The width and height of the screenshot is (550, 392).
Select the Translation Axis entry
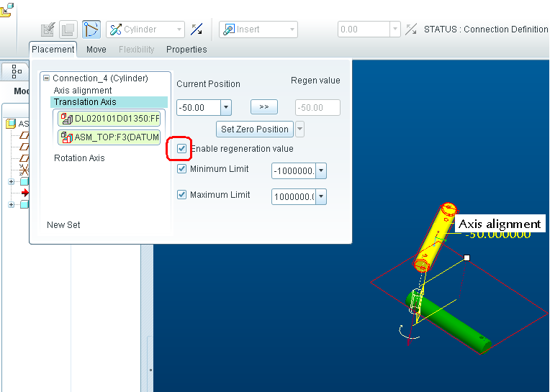109,102
